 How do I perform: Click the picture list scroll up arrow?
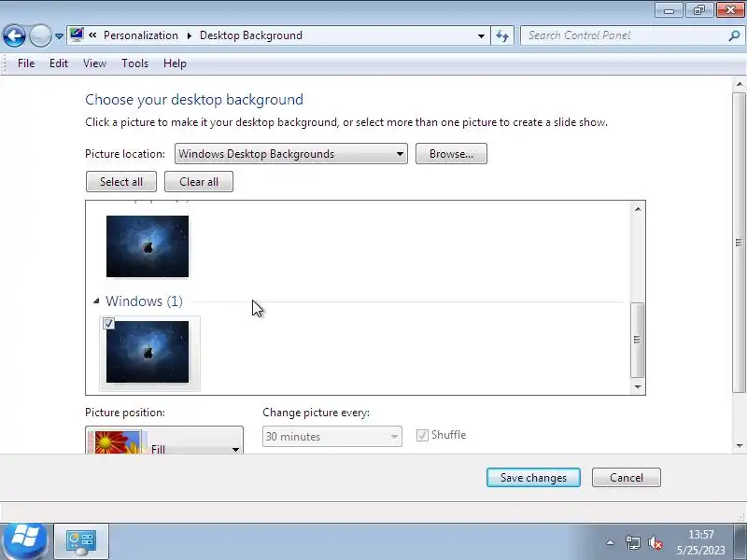pyautogui.click(x=638, y=209)
